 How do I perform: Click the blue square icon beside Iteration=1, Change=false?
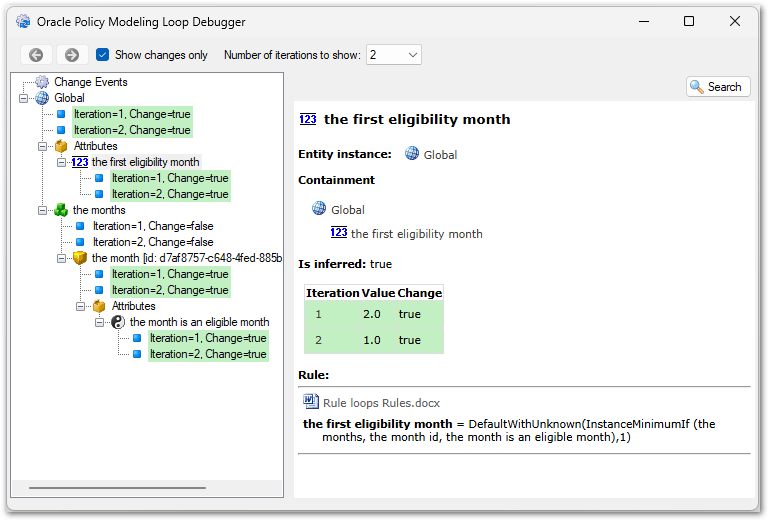click(80, 226)
